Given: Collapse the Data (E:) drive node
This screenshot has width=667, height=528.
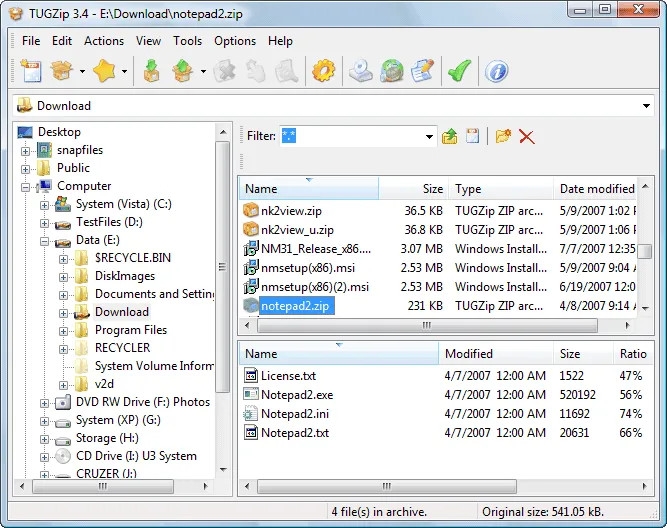Looking at the screenshot, I should coord(44,241).
